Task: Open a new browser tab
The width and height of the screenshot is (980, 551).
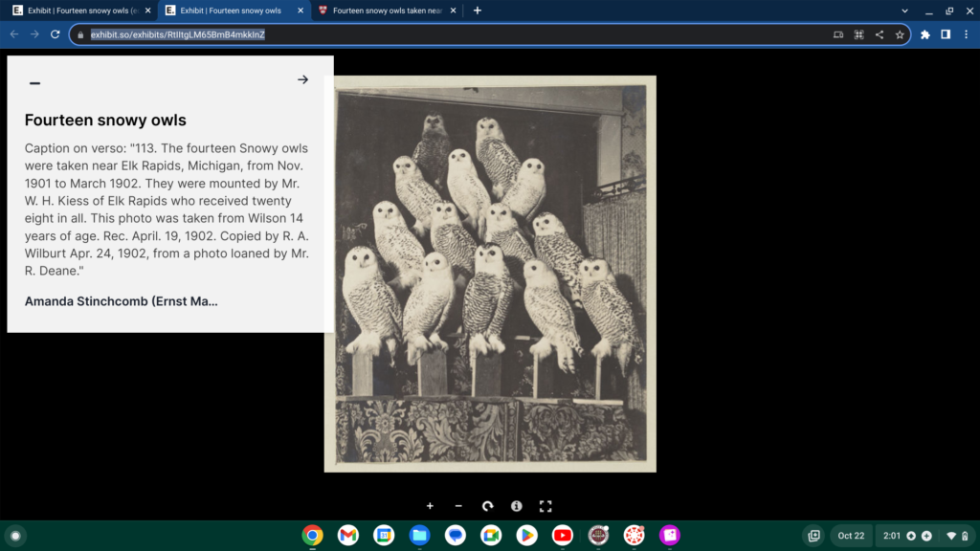Action: [478, 11]
